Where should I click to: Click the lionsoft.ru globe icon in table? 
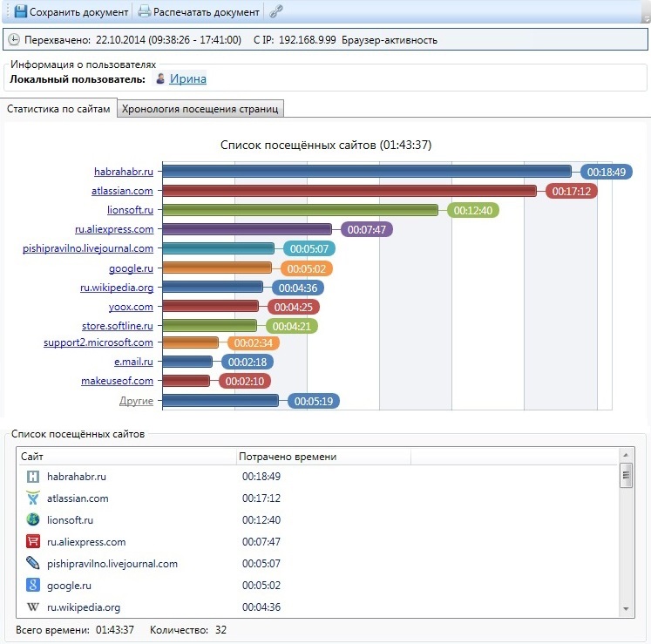click(x=33, y=519)
